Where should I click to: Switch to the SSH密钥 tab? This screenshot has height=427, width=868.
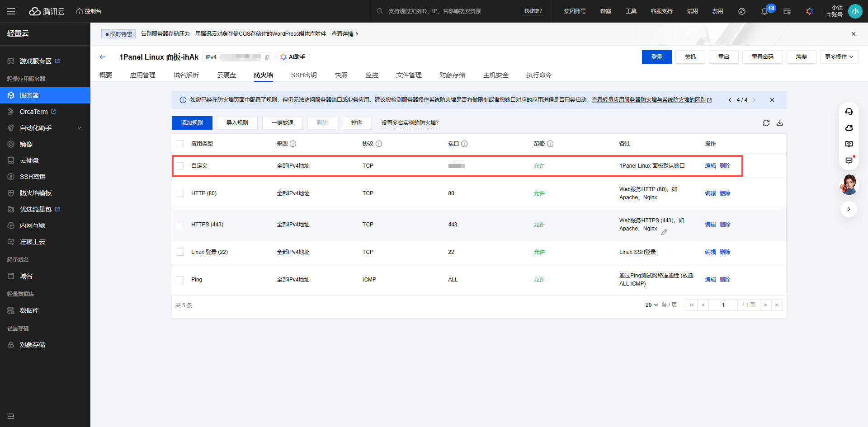click(303, 75)
